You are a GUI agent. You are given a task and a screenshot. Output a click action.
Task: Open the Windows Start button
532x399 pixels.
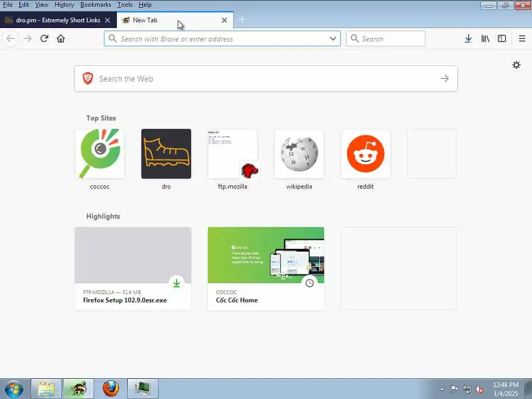[14, 389]
